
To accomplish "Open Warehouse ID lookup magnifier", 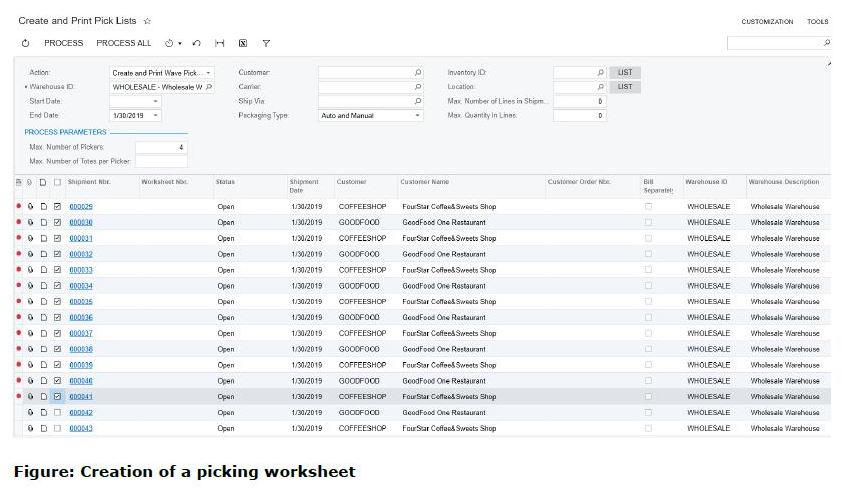I will (x=209, y=86).
